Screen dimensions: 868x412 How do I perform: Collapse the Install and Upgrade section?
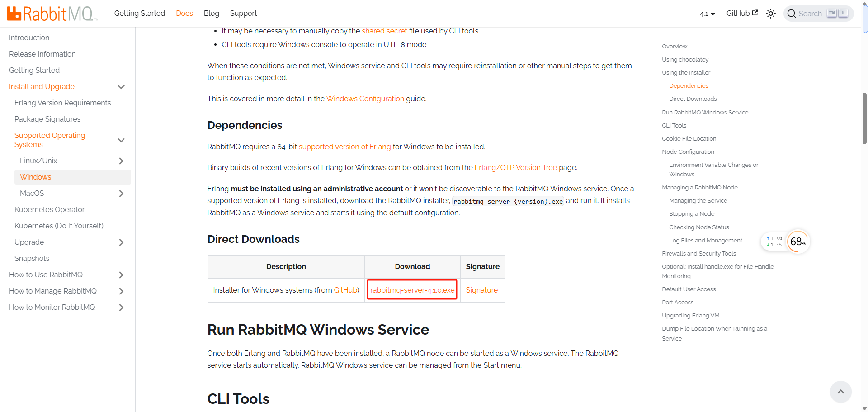pos(121,86)
